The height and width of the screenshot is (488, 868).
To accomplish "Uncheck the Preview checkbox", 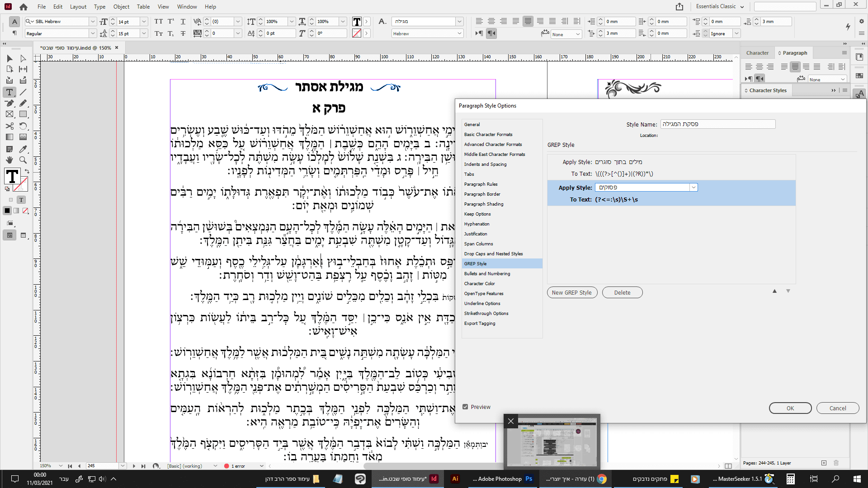I will pyautogui.click(x=465, y=407).
